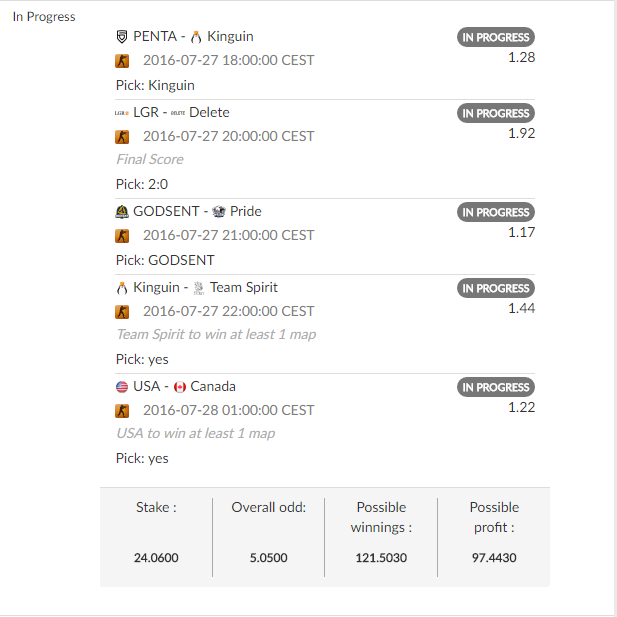
Task: Select the 1.44 odds for Kinguin - Team Spirit
Action: coord(521,308)
